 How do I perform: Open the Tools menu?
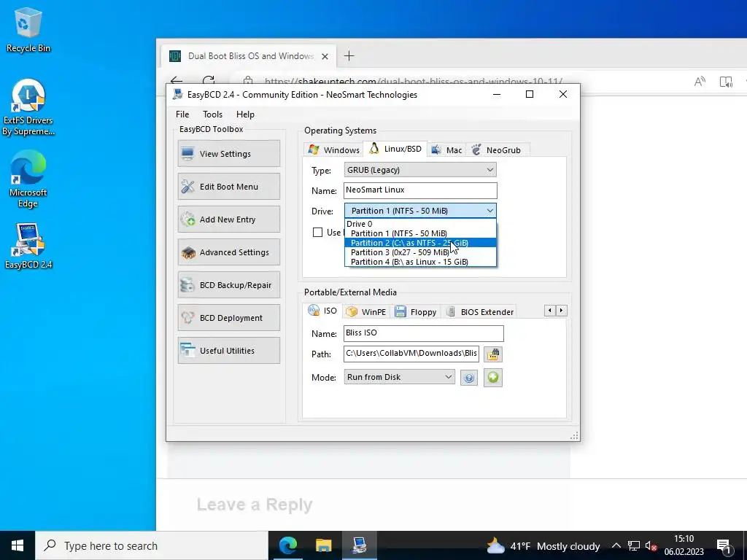point(212,114)
